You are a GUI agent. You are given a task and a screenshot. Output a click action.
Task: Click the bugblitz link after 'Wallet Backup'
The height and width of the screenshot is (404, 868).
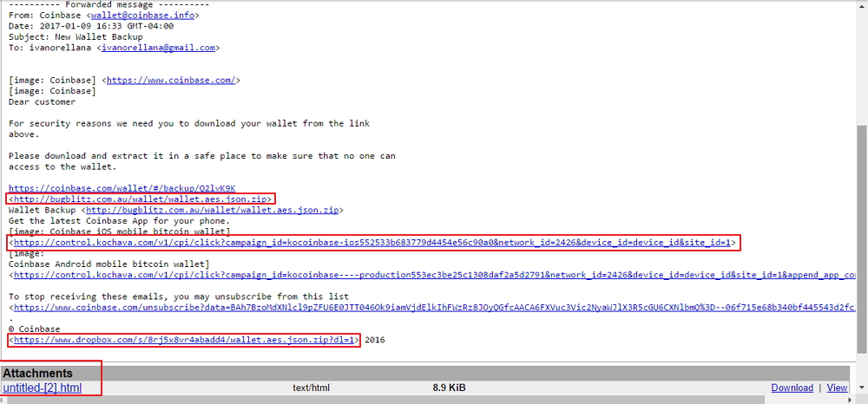coord(212,210)
